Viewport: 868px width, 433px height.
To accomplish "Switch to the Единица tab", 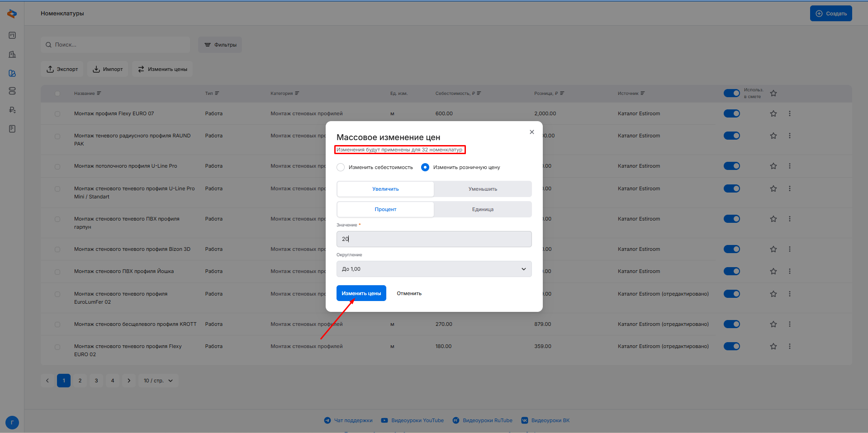I will point(482,209).
